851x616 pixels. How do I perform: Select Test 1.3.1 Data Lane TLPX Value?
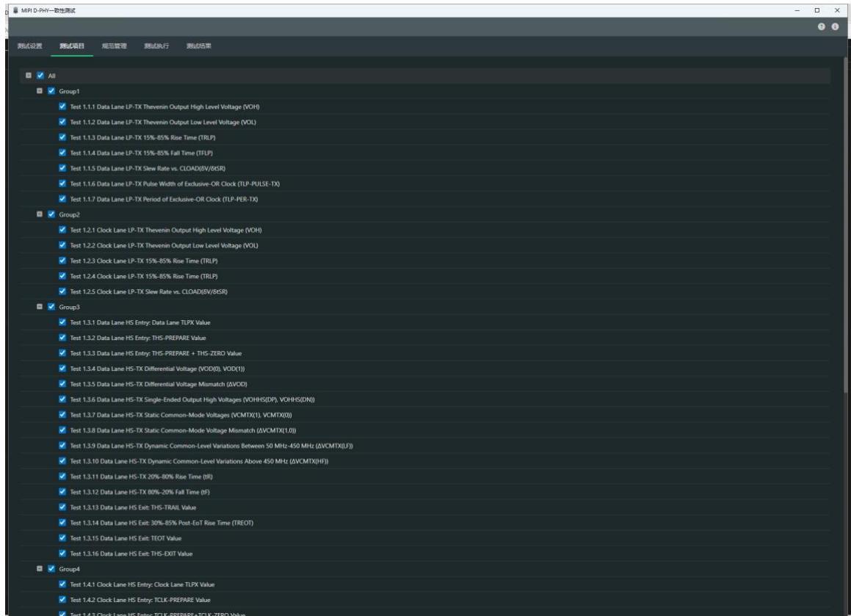coord(140,322)
